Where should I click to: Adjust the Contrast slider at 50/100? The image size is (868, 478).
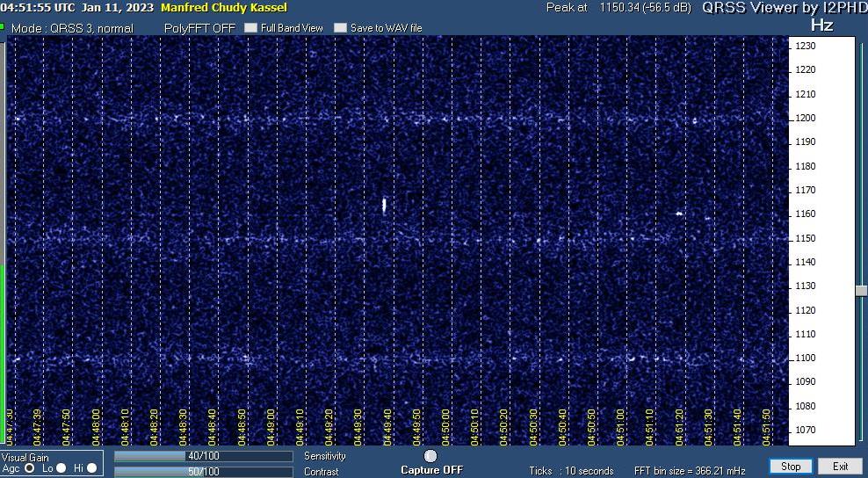(203, 472)
